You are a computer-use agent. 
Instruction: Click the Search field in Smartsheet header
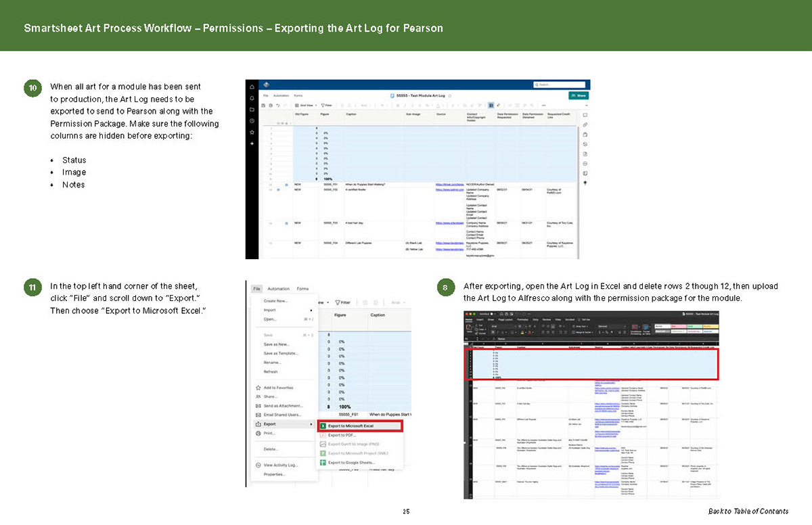[x=560, y=85]
